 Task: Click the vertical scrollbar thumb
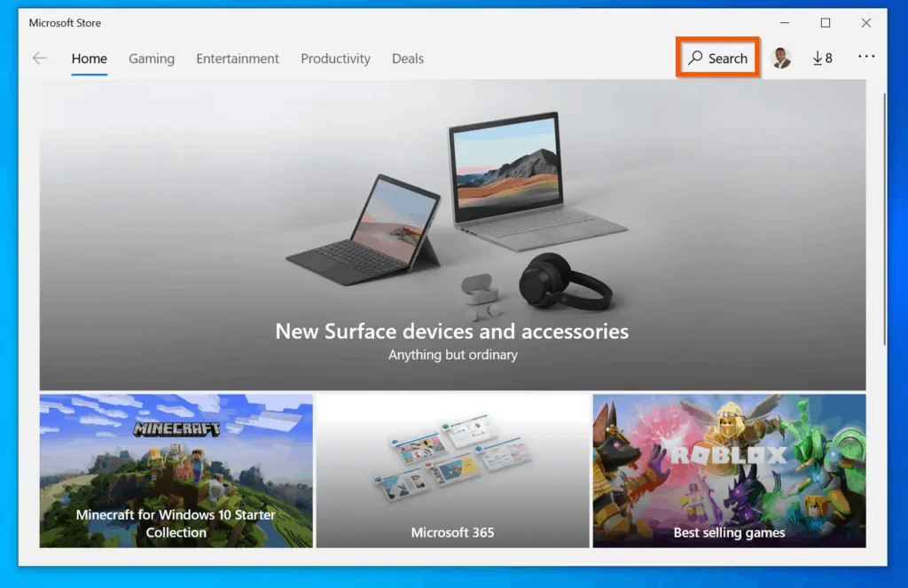(884, 219)
